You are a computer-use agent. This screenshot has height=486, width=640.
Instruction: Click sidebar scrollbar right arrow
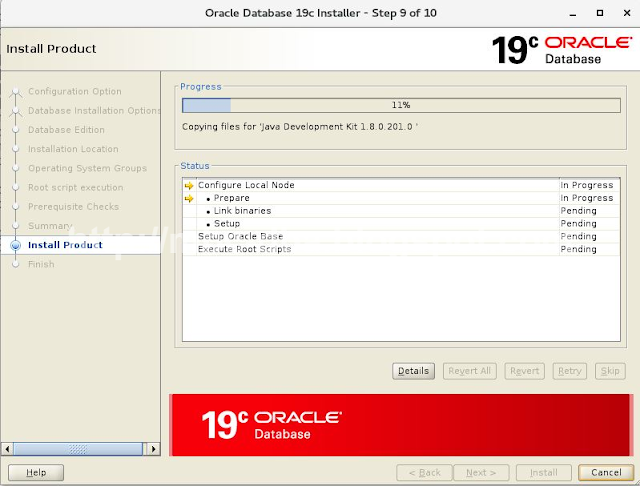click(153, 449)
